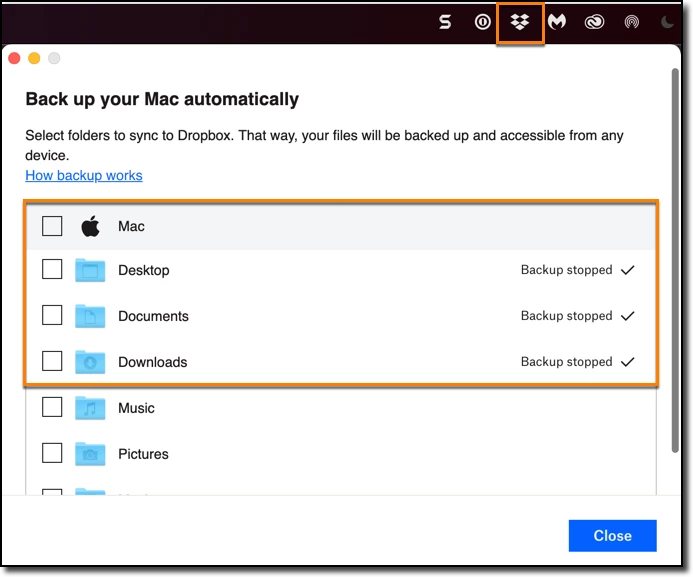Click the 1Password menu bar icon

(x=483, y=22)
